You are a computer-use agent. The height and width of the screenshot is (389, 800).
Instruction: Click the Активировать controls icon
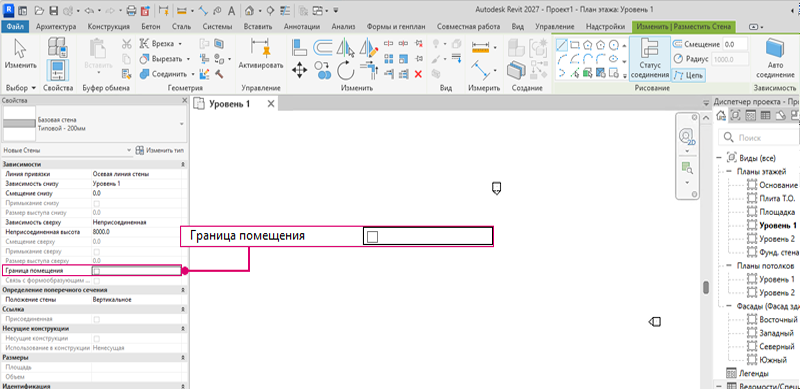(x=261, y=55)
